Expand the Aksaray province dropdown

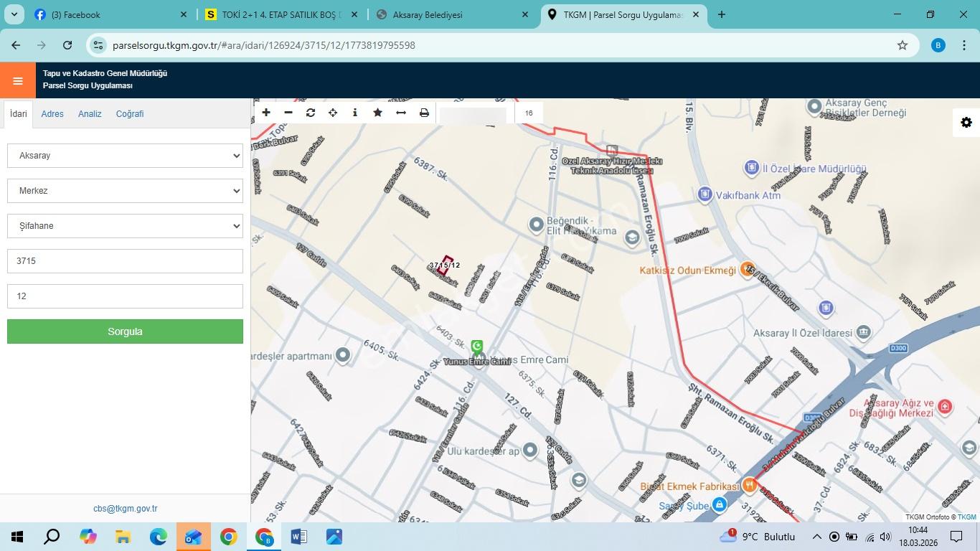pos(125,156)
